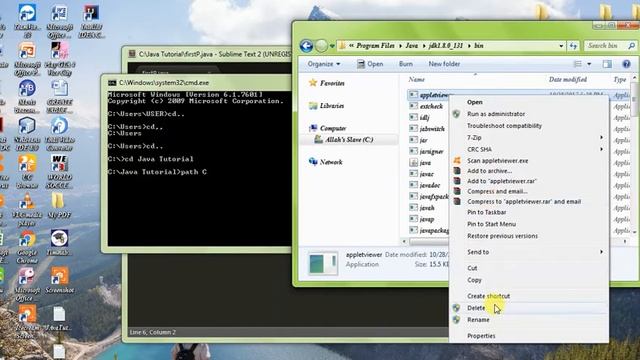The image size is (640, 360).
Task: Expand the Send to submenu
Action: tap(529, 252)
